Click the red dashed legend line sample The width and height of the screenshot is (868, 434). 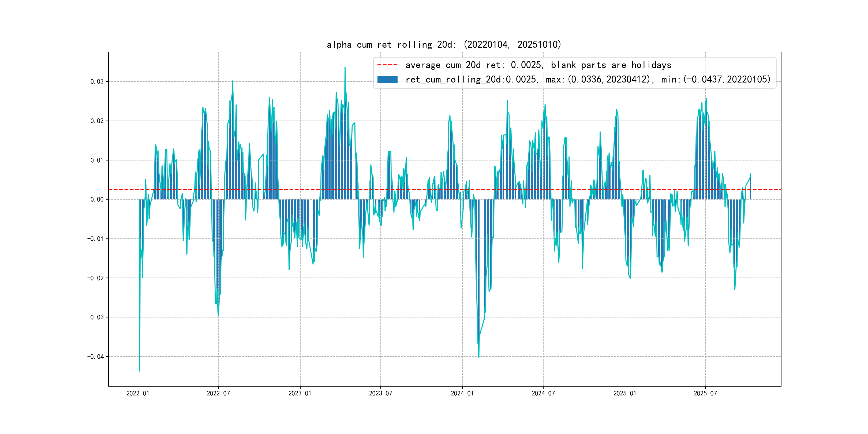coord(387,65)
